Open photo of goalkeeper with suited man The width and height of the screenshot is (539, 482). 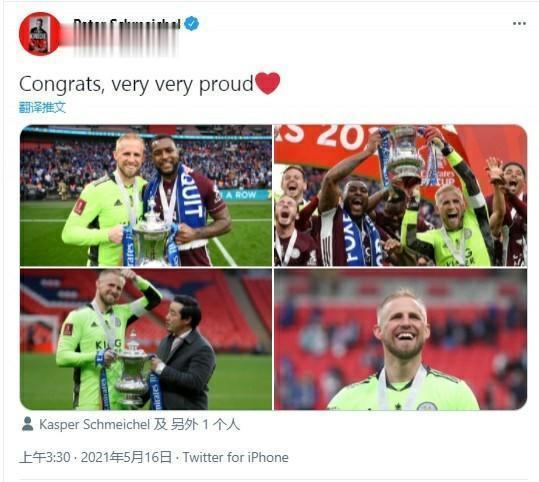click(x=146, y=339)
